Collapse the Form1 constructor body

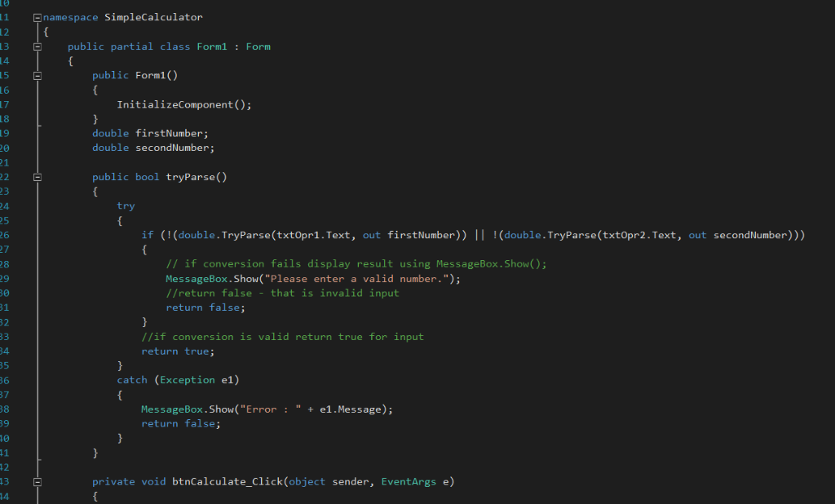point(36,74)
